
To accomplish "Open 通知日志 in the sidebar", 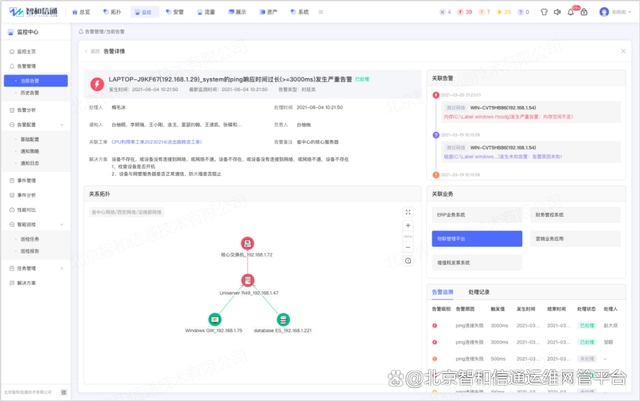I will [x=30, y=163].
